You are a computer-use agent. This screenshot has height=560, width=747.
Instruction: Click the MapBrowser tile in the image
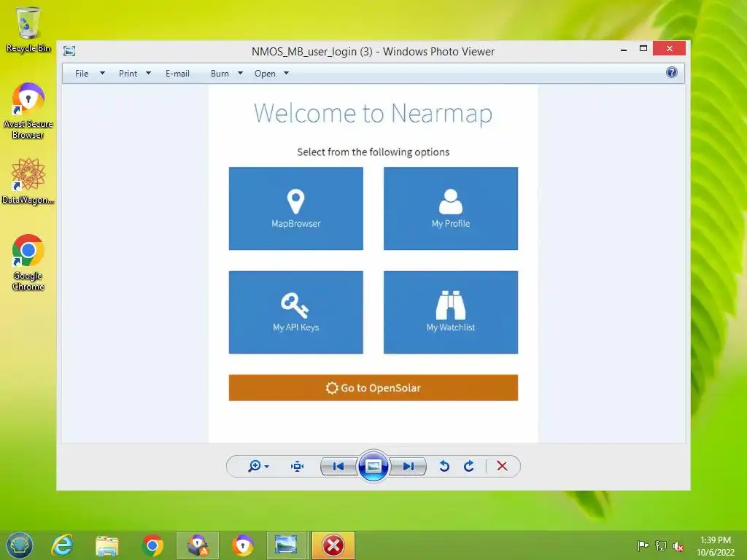click(x=296, y=208)
